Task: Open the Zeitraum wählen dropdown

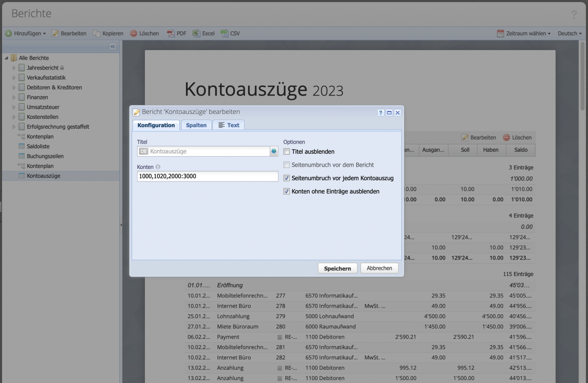Action: point(523,33)
